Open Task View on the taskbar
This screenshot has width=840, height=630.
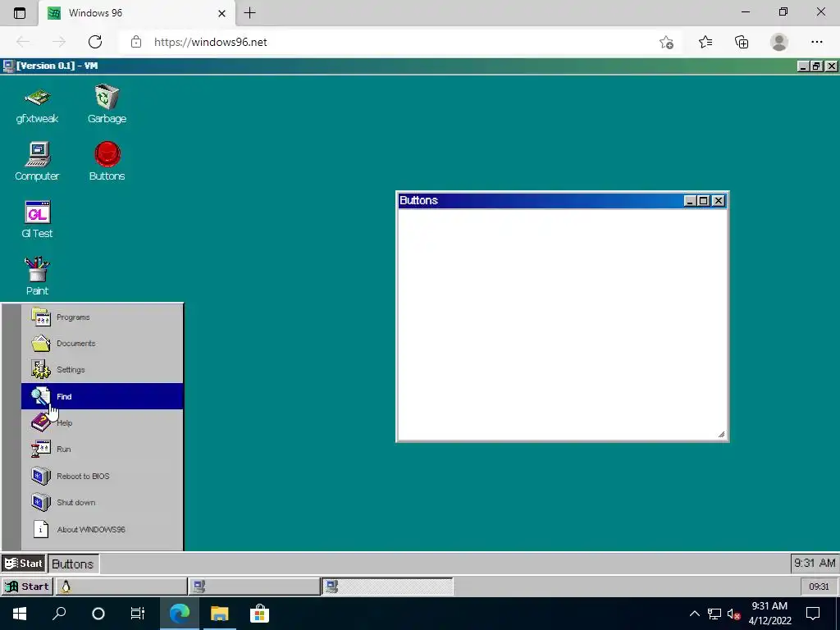pyautogui.click(x=138, y=614)
